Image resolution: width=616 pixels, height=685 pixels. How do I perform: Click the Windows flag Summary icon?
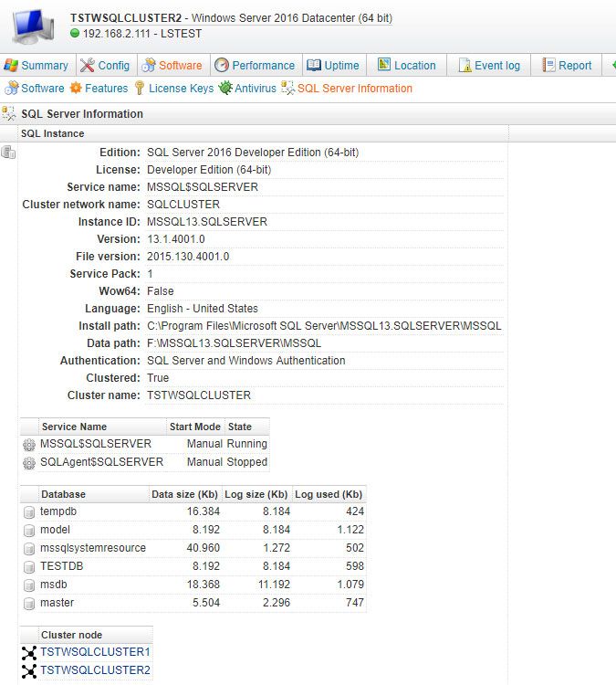11,66
